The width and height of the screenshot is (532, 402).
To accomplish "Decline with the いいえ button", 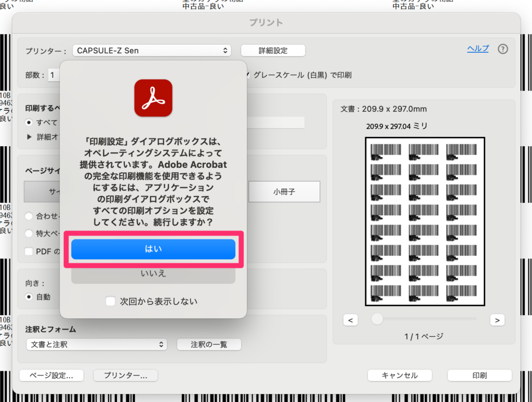I will pos(153,274).
